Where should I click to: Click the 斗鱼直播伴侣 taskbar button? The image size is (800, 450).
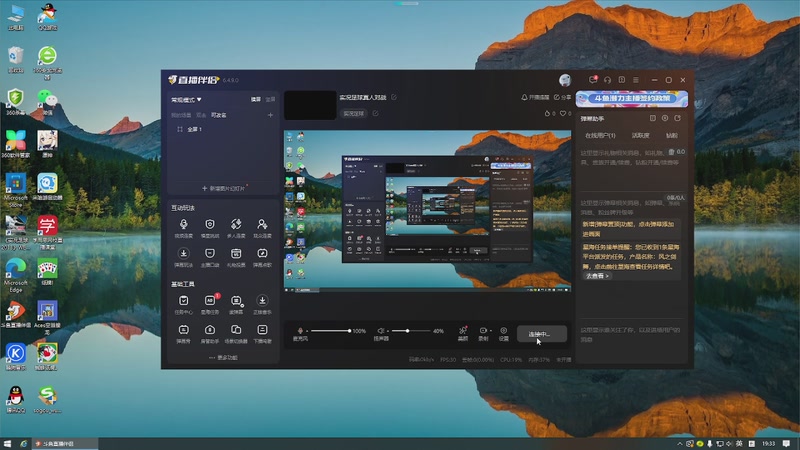(65, 443)
